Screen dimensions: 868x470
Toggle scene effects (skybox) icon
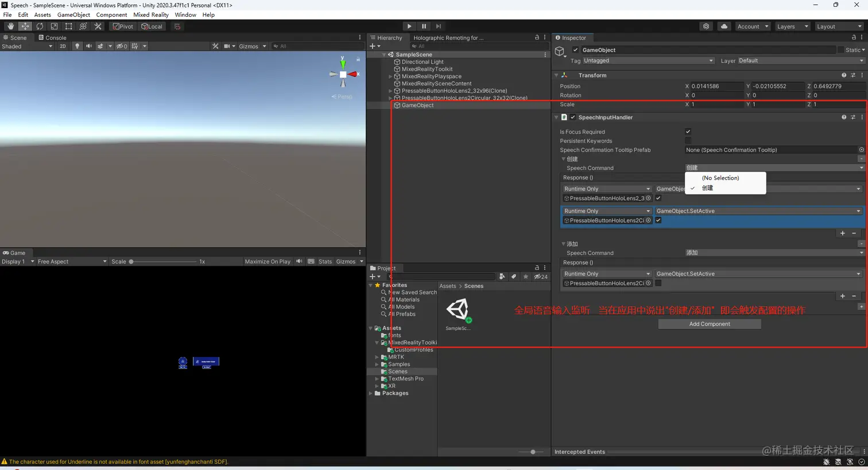(100, 46)
